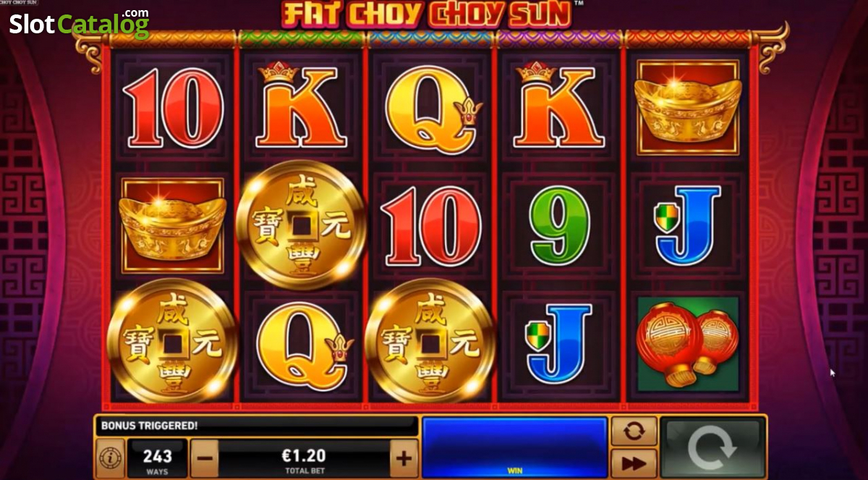The width and height of the screenshot is (868, 480).
Task: Open the autoplay circular arrows button
Action: [x=634, y=431]
